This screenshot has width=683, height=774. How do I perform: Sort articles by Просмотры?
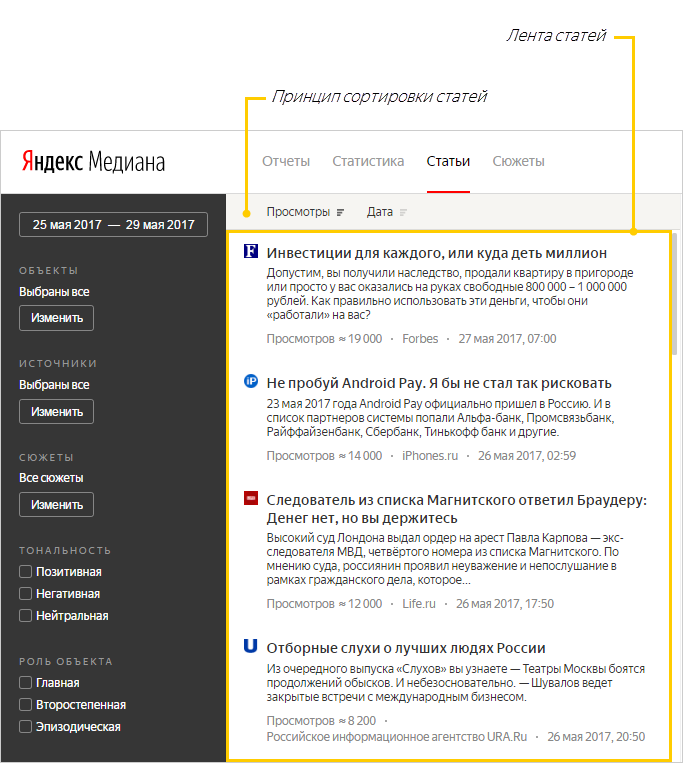tap(298, 212)
